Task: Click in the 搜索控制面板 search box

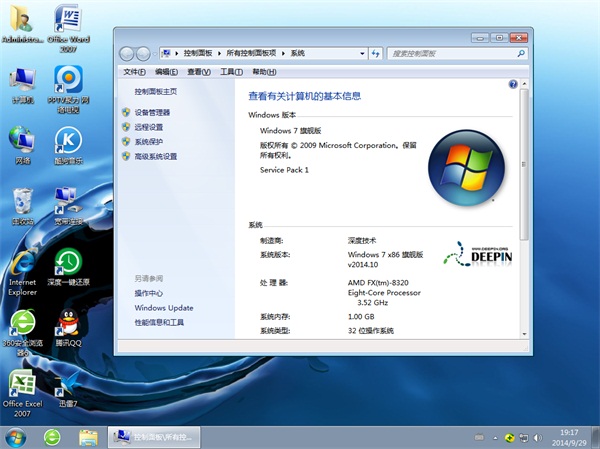Action: coord(452,54)
